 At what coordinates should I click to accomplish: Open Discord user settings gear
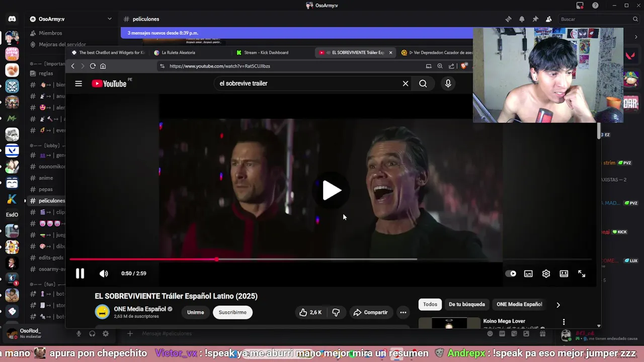tap(106, 333)
